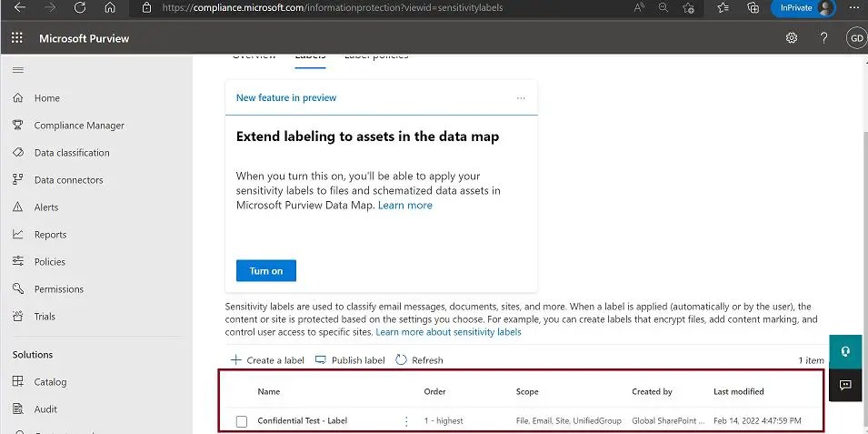Reload the page with refresh icon
This screenshot has width=868, height=434.
pyautogui.click(x=80, y=8)
